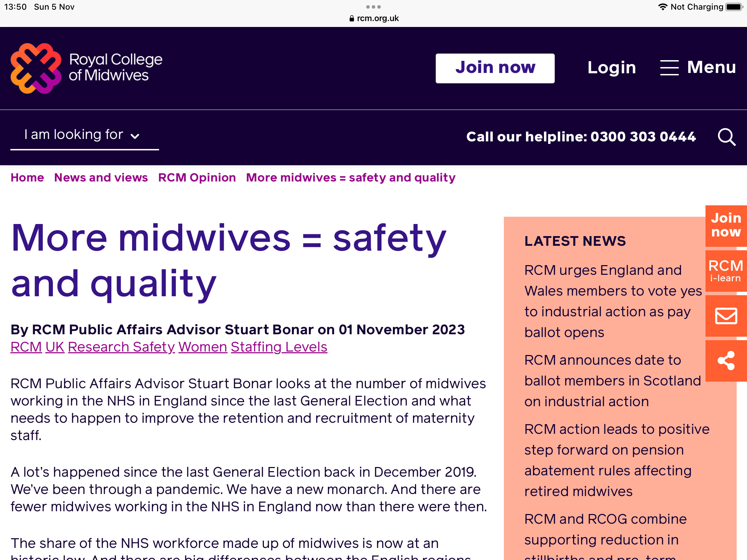Image resolution: width=747 pixels, height=560 pixels.
Task: Open the Login link
Action: [x=611, y=67]
